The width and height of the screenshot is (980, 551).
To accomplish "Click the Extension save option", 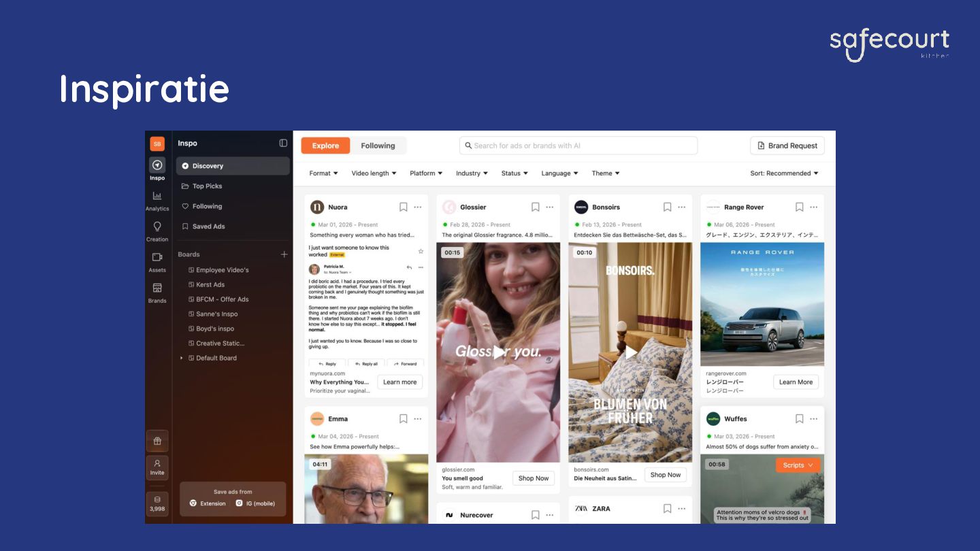I will (208, 503).
